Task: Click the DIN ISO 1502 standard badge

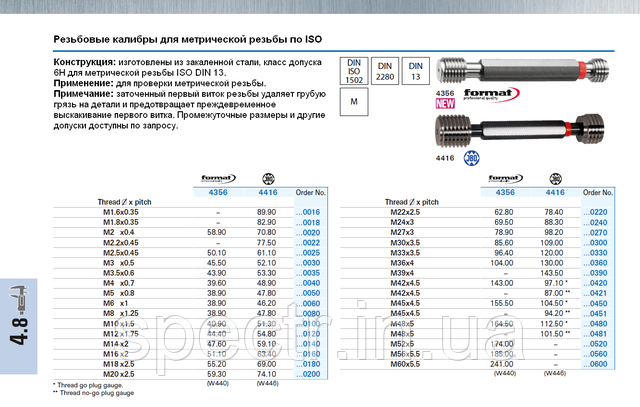Action: point(354,71)
